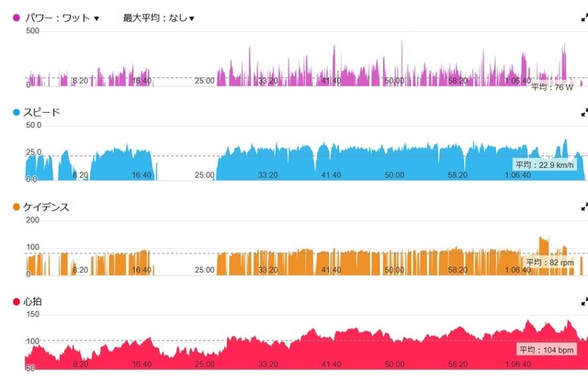588x381 pixels.
Task: Click the 平均: 104 bpm average label
Action: [548, 350]
